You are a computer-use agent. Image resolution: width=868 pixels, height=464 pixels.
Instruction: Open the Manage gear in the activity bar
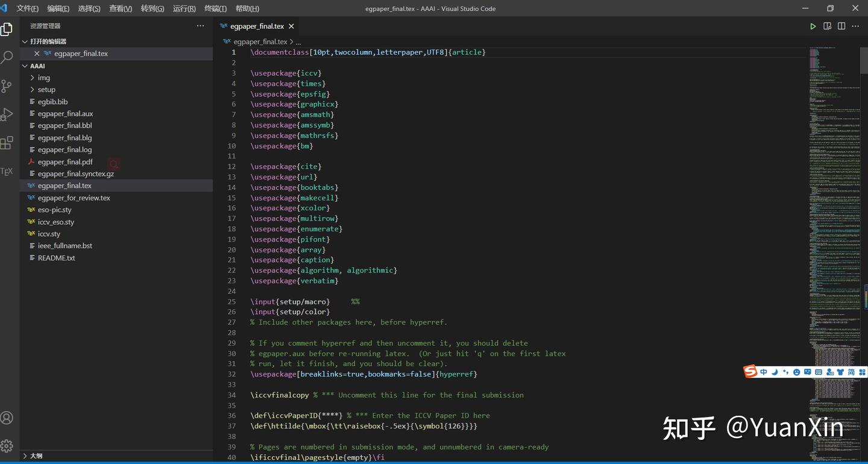pyautogui.click(x=7, y=446)
